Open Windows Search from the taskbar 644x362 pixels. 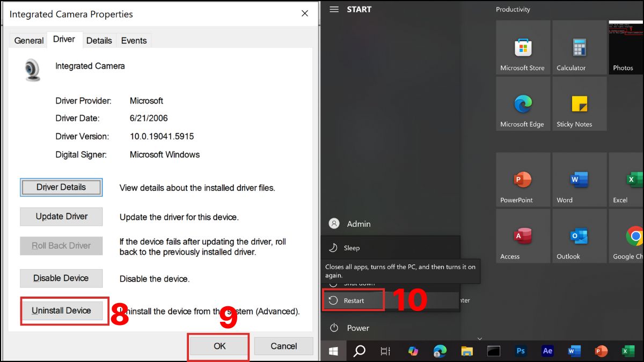pyautogui.click(x=359, y=351)
